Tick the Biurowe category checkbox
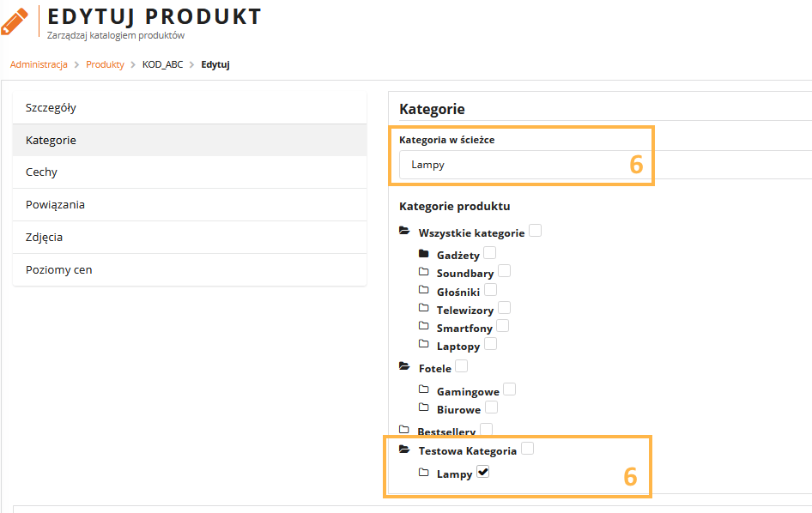812x513 pixels. tap(491, 407)
